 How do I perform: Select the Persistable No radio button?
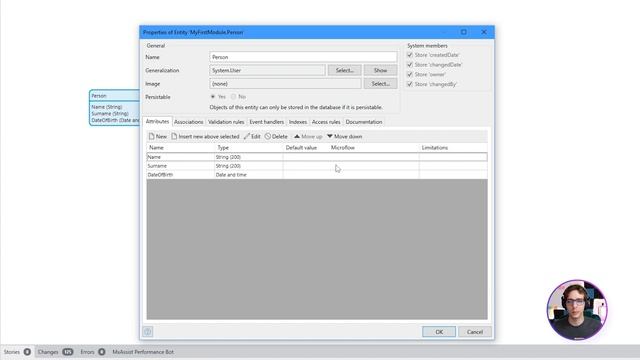point(233,97)
